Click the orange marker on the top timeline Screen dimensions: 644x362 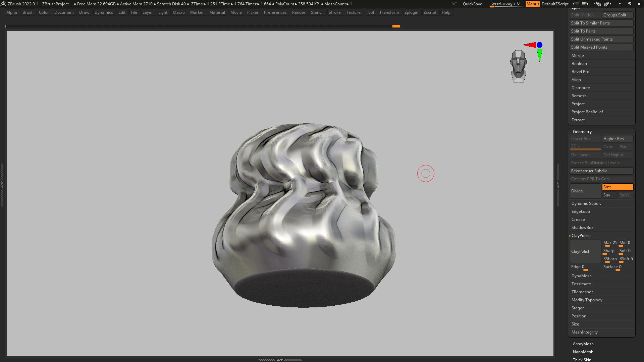tap(396, 26)
